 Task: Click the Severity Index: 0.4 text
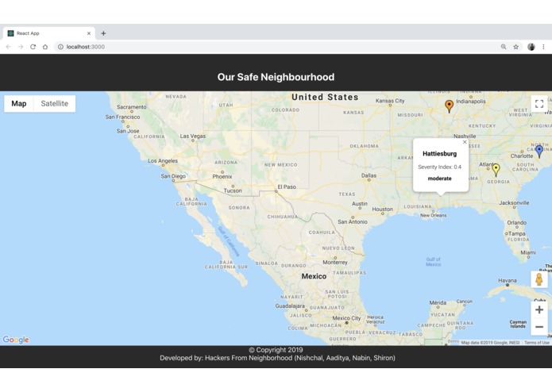tap(440, 167)
